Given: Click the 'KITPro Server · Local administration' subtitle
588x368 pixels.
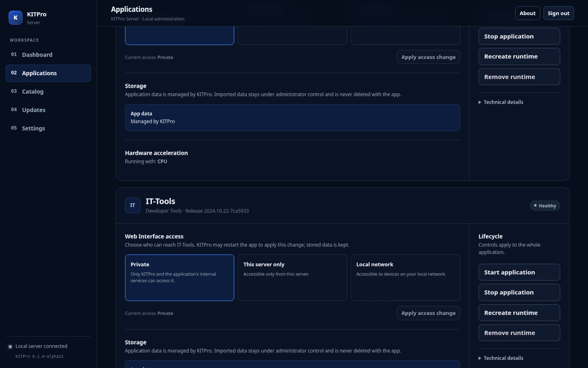Looking at the screenshot, I should coord(148,19).
